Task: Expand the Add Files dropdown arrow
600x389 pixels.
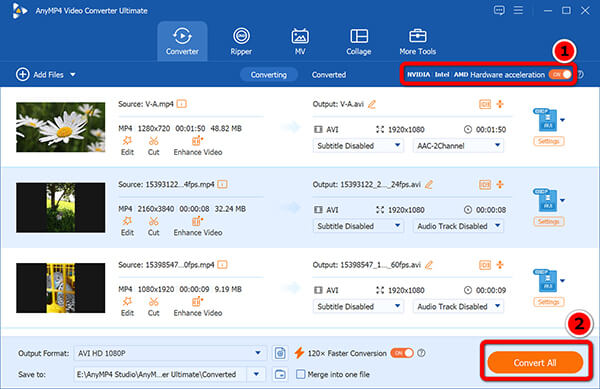Action: pos(73,75)
